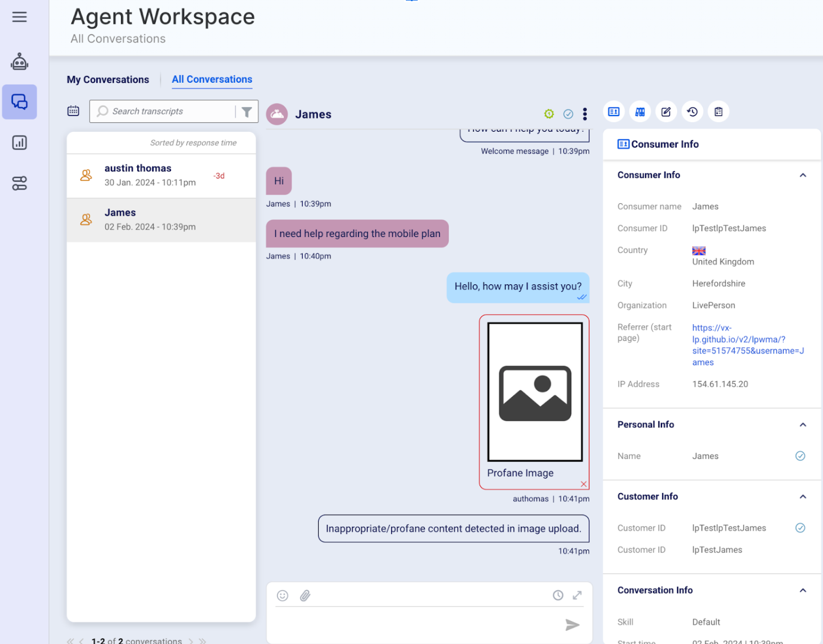
Task: Click the red X on profane image
Action: pos(584,484)
